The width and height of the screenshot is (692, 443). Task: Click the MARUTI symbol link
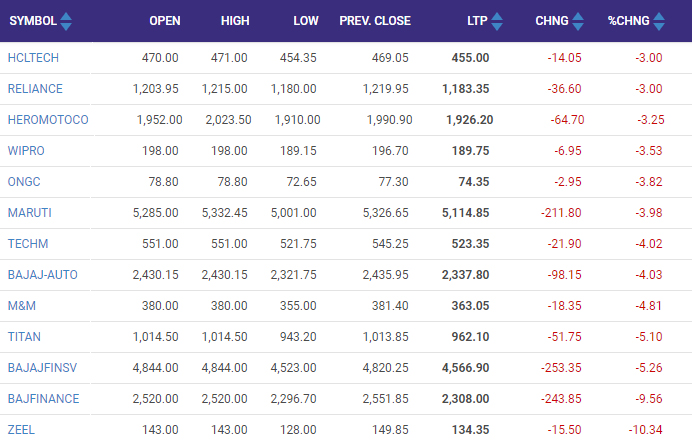coord(29,213)
